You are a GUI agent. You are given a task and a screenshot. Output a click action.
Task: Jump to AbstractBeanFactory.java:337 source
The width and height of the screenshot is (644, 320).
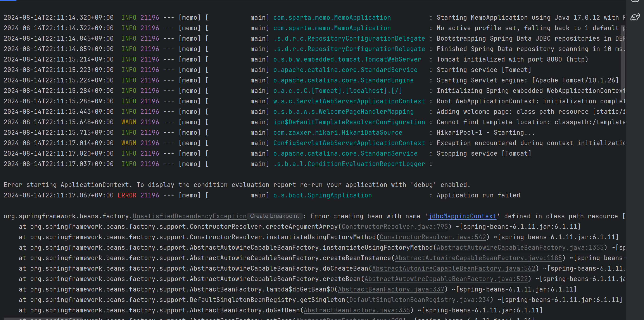391,290
